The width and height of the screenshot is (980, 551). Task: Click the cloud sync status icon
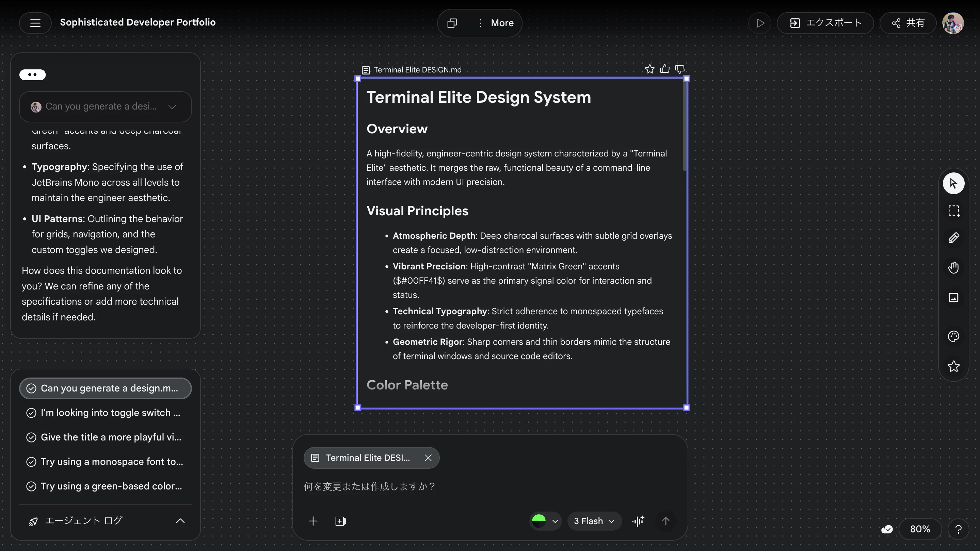coord(887,529)
